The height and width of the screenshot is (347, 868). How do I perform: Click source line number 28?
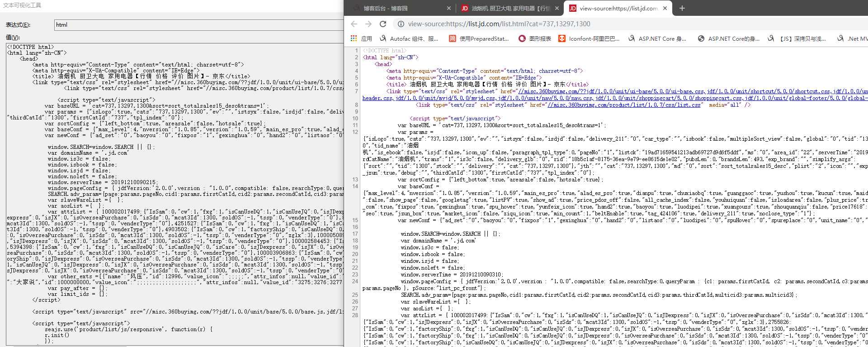pos(355,315)
